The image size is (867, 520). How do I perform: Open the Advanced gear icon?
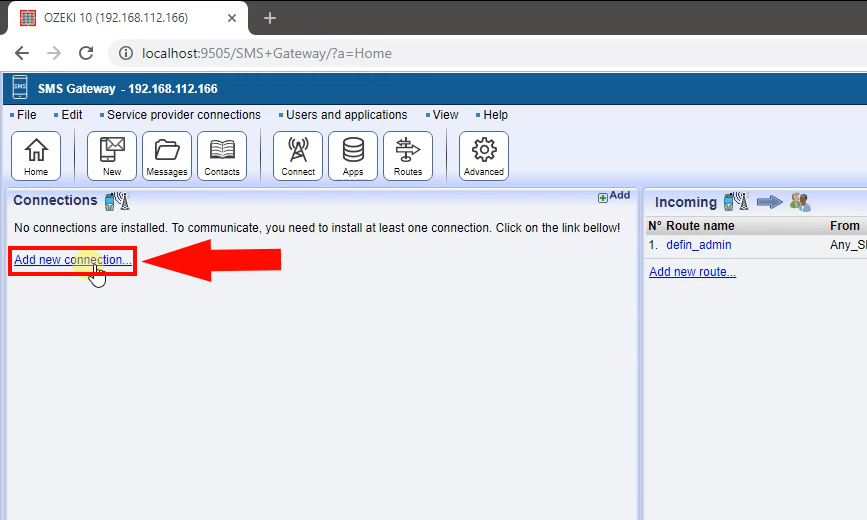point(484,156)
